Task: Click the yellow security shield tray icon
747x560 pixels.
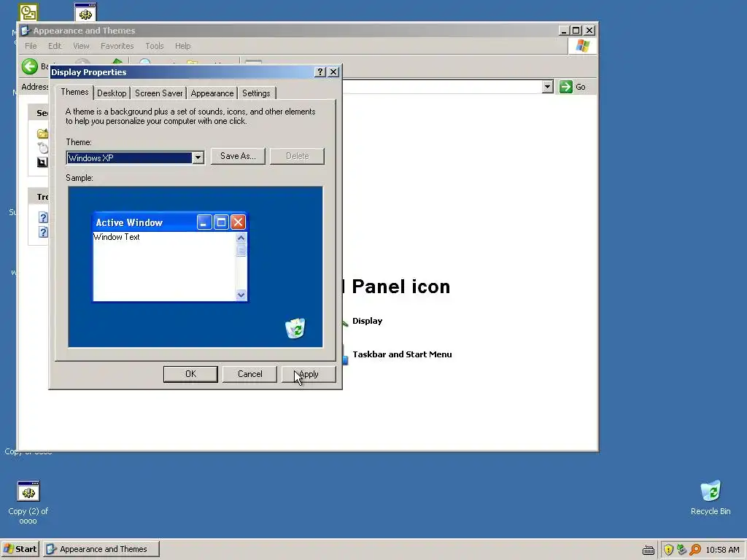Action: (x=668, y=550)
